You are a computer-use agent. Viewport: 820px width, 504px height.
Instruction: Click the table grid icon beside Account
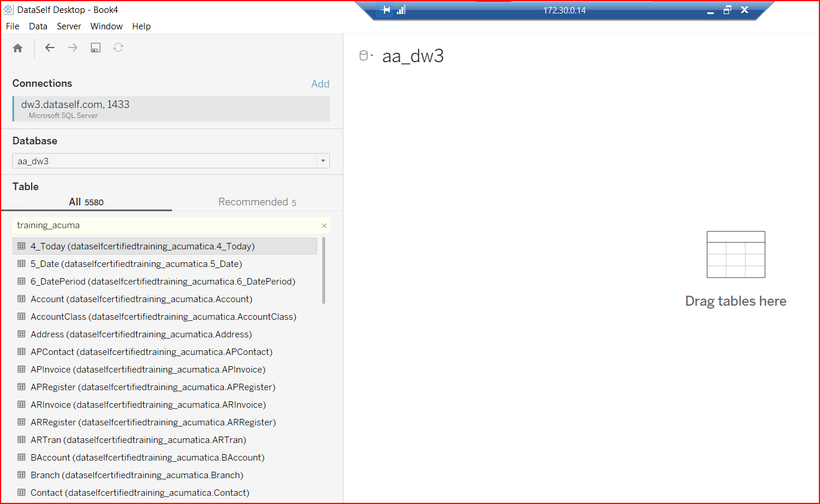(x=22, y=299)
